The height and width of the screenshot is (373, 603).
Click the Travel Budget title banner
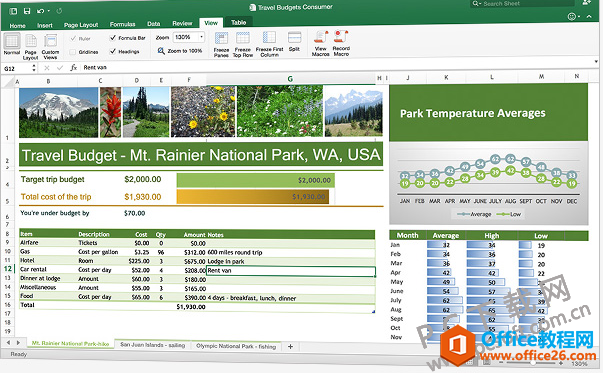(201, 155)
